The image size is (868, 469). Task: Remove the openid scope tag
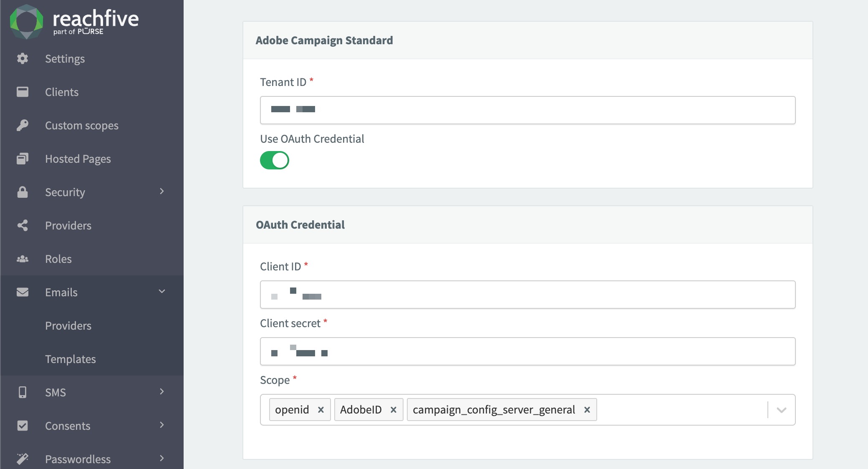tap(321, 410)
